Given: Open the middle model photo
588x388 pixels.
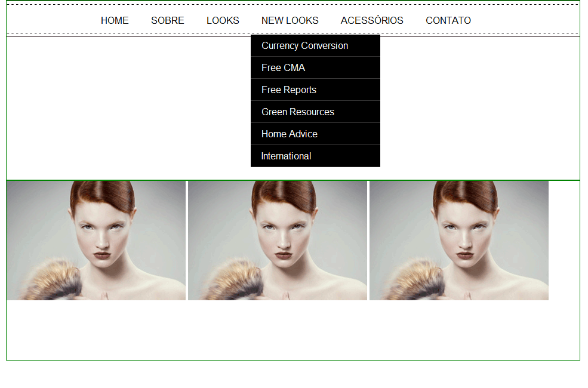Looking at the screenshot, I should (x=278, y=240).
